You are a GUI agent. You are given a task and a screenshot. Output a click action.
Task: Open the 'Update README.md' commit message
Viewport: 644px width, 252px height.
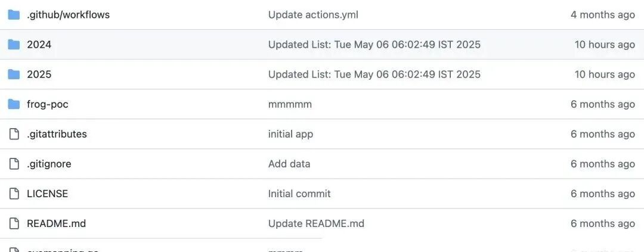(x=316, y=223)
